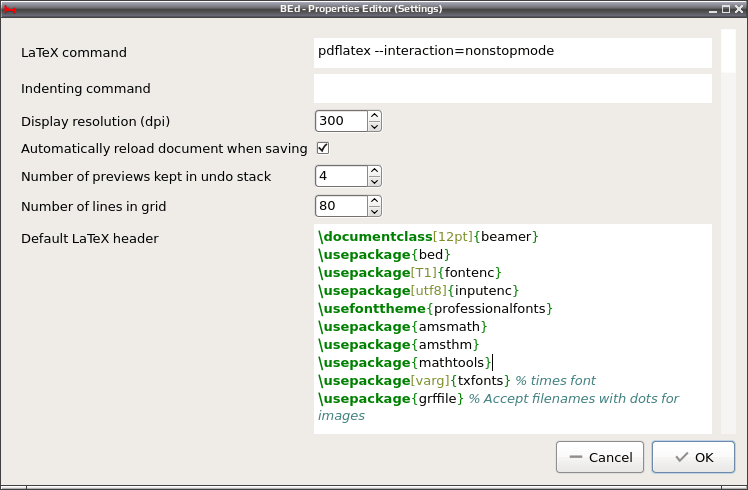Click the \usepackage[utf8]{inputenc} line
Image resolution: width=748 pixels, height=490 pixels.
click(418, 291)
